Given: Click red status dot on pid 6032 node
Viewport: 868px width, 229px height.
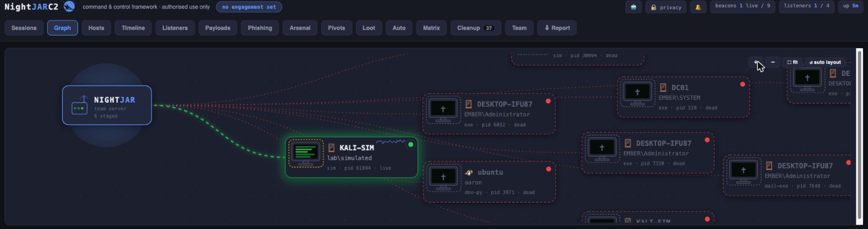Looking at the screenshot, I should pyautogui.click(x=548, y=101).
